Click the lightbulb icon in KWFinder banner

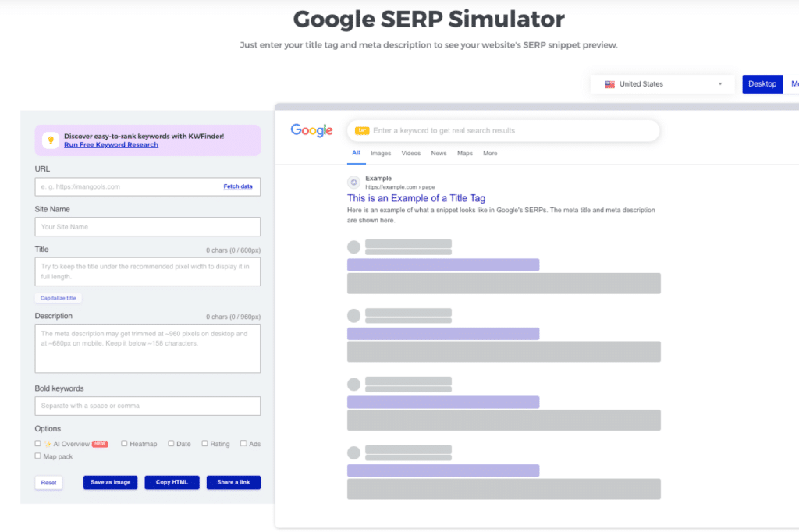[51, 140]
